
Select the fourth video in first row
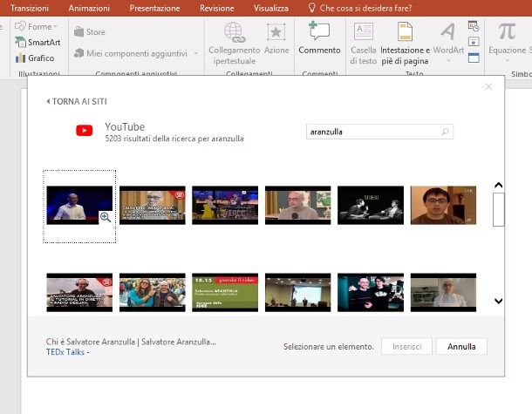[x=298, y=205]
